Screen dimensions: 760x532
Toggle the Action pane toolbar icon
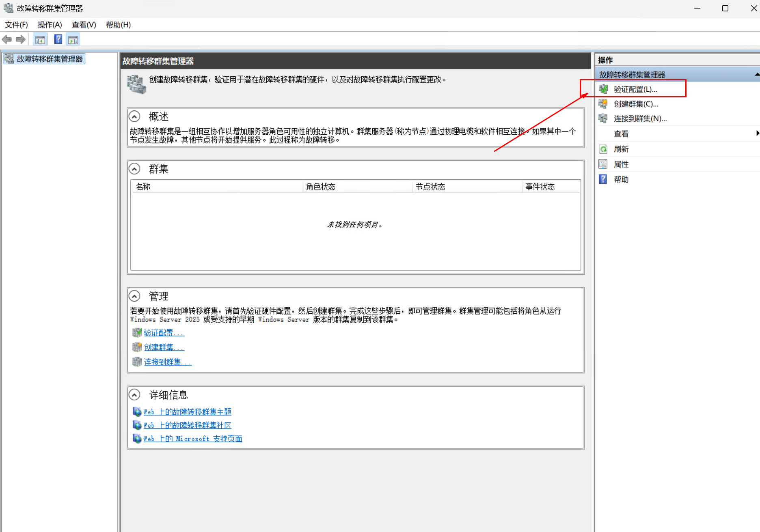pos(73,39)
